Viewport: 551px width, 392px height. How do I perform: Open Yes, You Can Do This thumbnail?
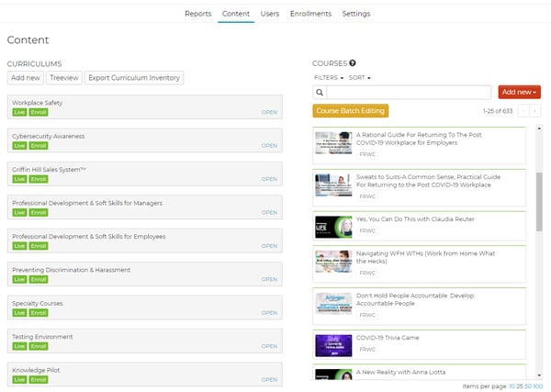pyautogui.click(x=333, y=227)
